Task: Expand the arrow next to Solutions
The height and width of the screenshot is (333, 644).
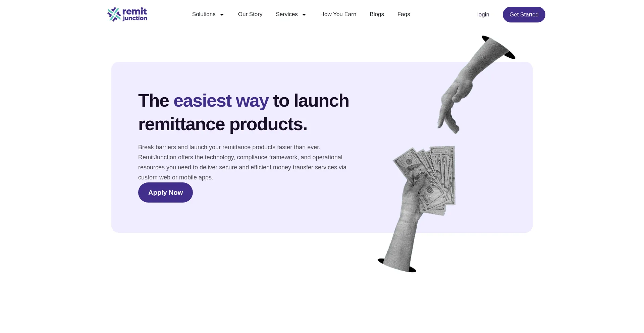Action: pyautogui.click(x=222, y=15)
